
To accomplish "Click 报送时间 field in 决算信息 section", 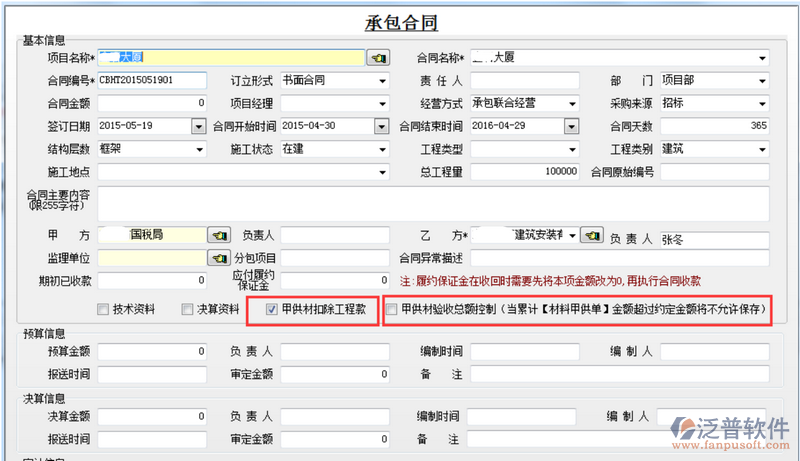I will [x=152, y=439].
